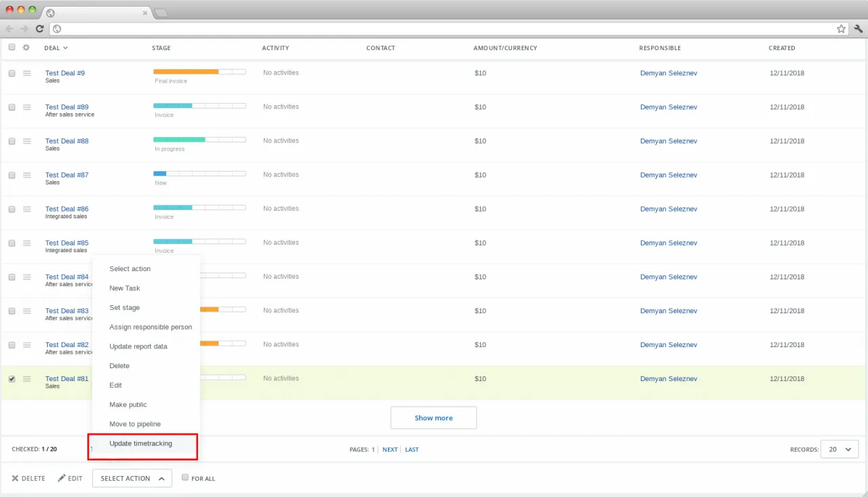868x497 pixels.
Task: Collapse the Select Action dropdown button
Action: [x=132, y=478]
